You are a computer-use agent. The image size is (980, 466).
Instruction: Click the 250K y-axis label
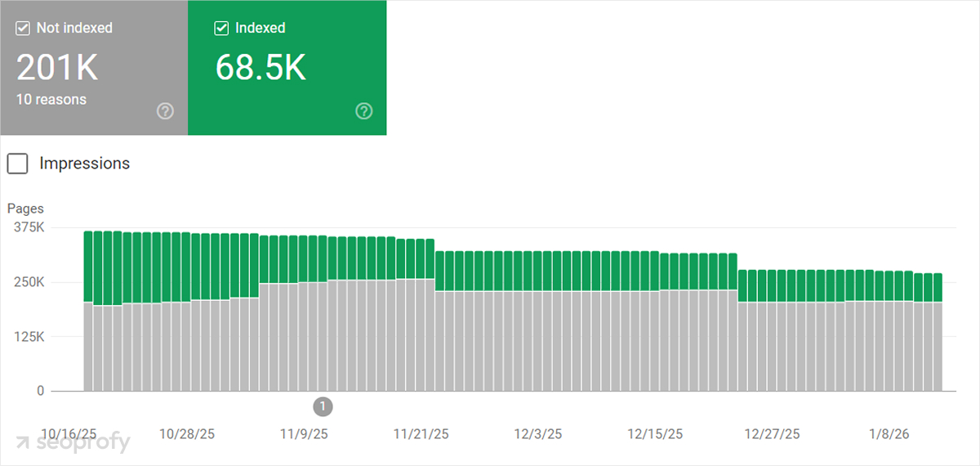coord(29,282)
